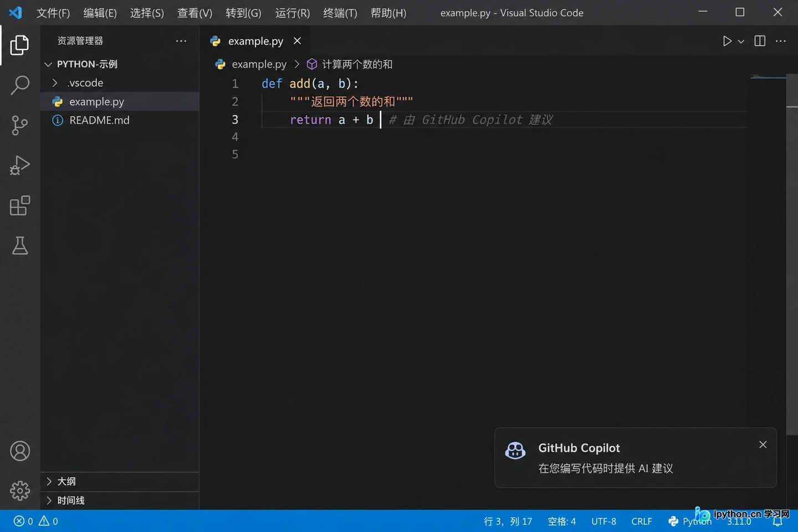Image resolution: width=798 pixels, height=532 pixels.
Task: Open the 查看(V) menu
Action: click(195, 13)
